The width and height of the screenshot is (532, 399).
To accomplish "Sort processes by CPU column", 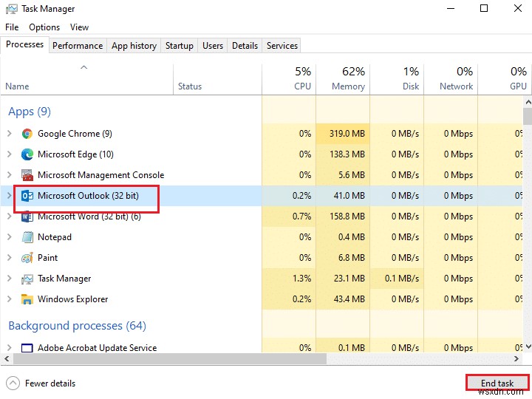I will pos(289,79).
